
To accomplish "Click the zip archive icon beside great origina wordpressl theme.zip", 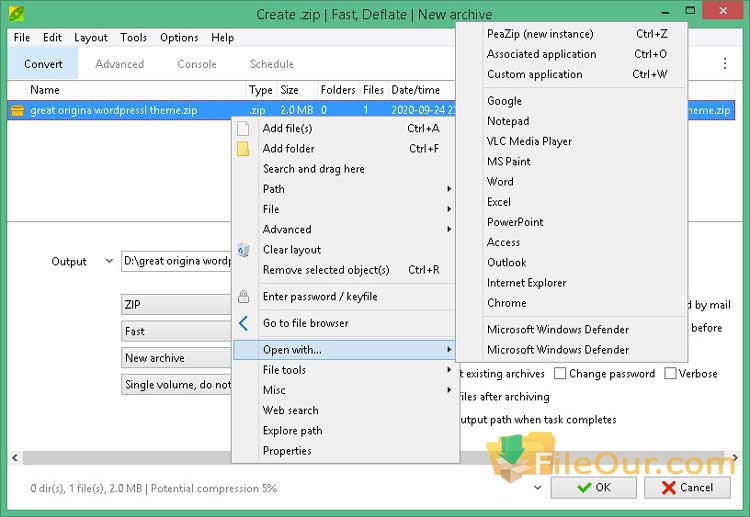I will (17, 110).
